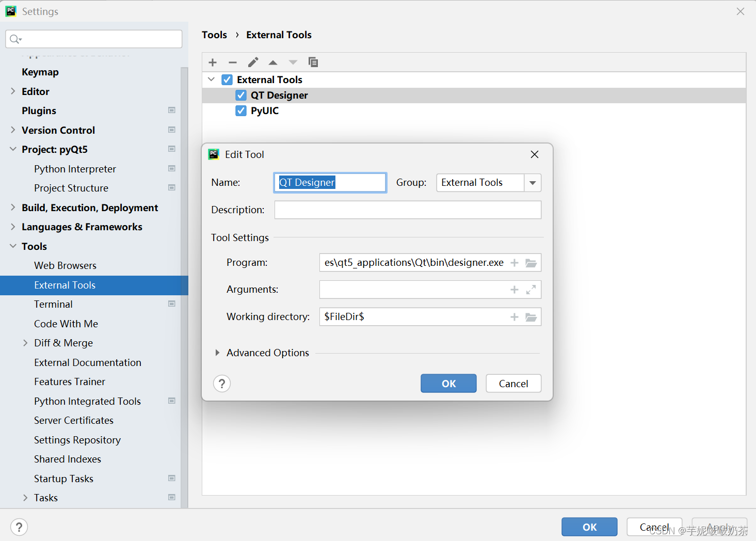Toggle External Tools group checkbox
Screen dimensions: 756x541
[x=227, y=79]
